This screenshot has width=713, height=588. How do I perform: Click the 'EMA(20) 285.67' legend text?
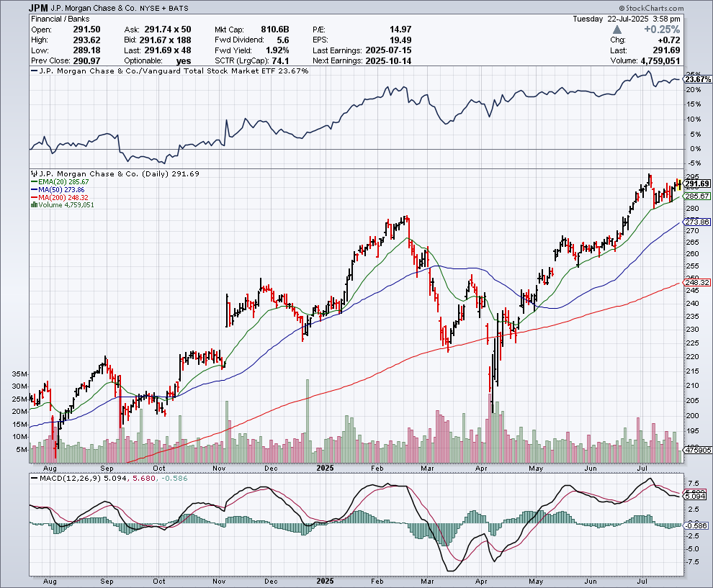(63, 182)
